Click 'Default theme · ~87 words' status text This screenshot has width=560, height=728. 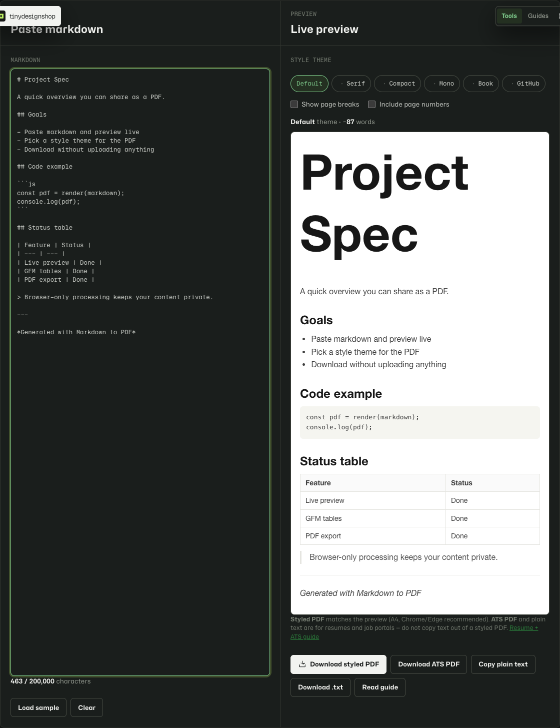[332, 122]
